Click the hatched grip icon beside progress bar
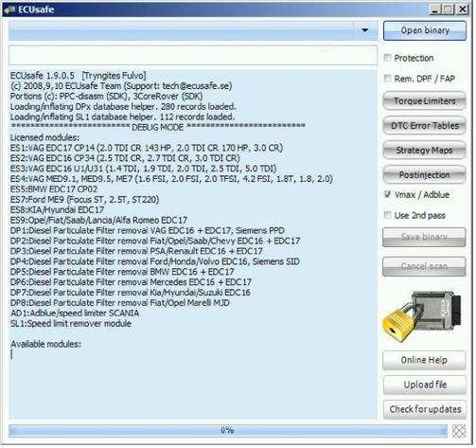The image size is (476, 448). [x=459, y=431]
